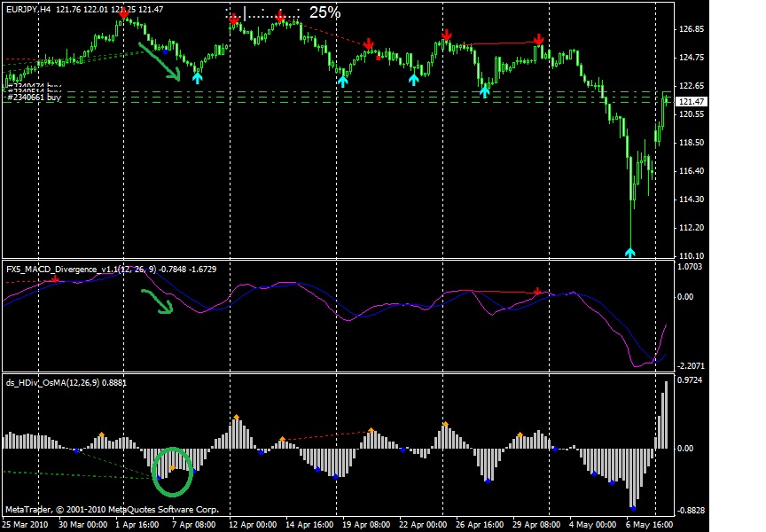Select the 118.50 price level
The height and width of the screenshot is (532, 766).
coord(692,142)
